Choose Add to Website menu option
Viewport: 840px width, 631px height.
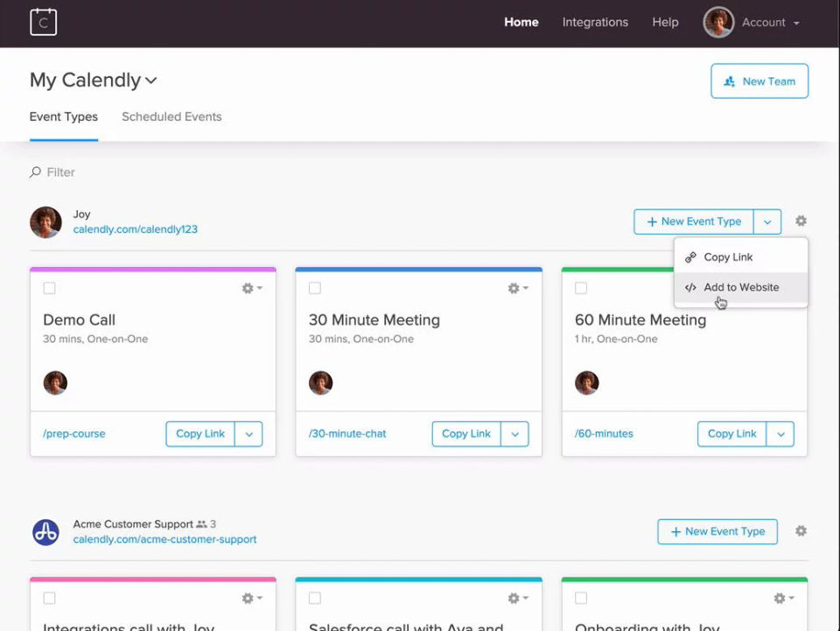[741, 288]
